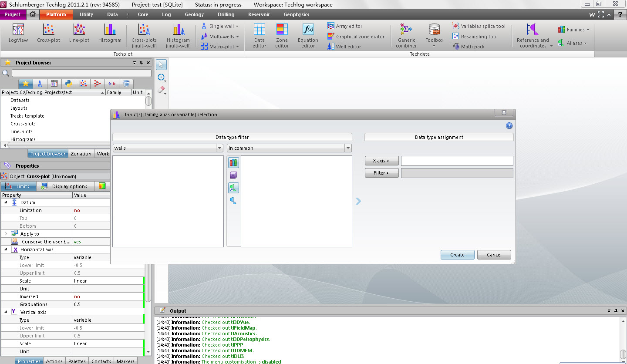This screenshot has height=364, width=627.
Task: Open LogView from the Techplot ribbon
Action: tap(18, 33)
